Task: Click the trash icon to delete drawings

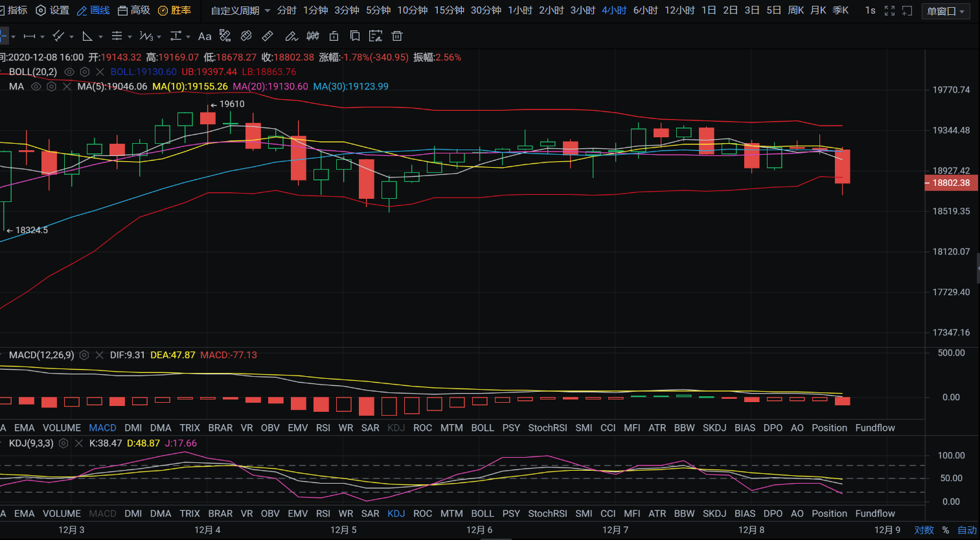Action: coord(397,36)
